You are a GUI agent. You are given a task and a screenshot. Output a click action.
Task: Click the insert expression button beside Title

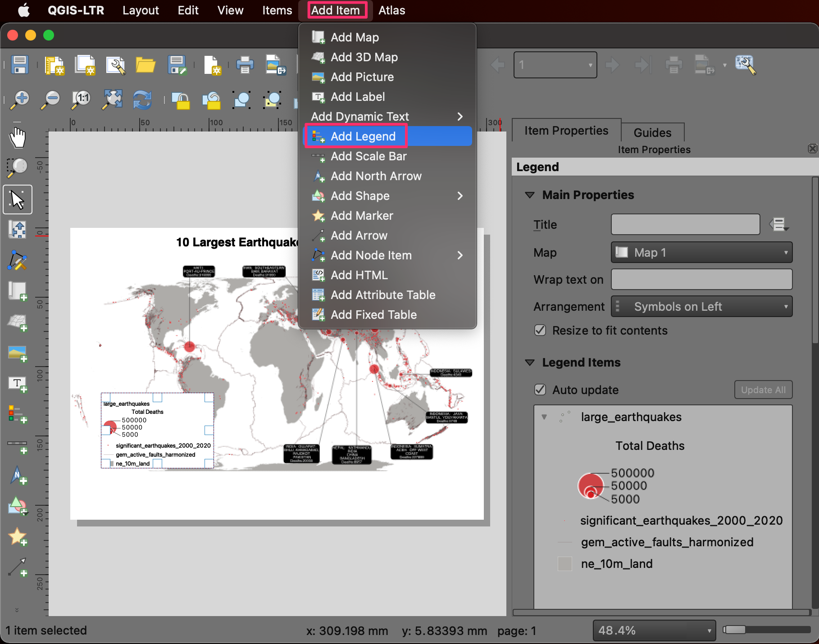779,224
